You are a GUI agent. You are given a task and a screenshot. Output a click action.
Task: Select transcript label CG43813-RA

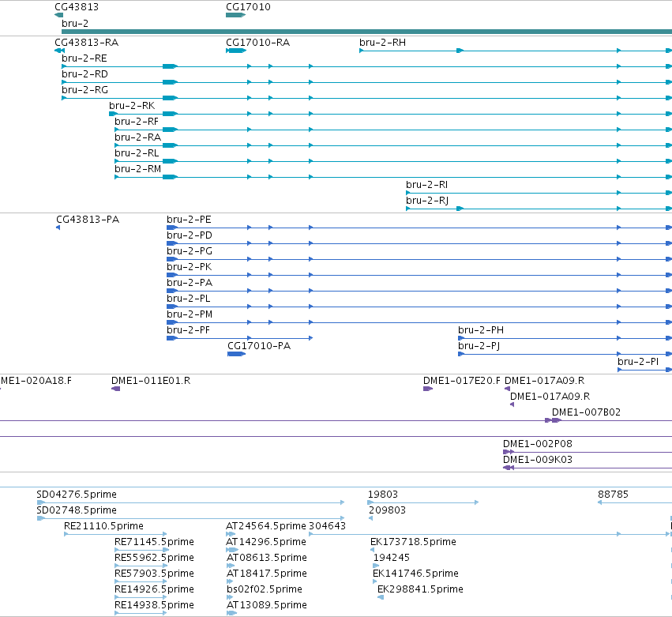point(87,43)
